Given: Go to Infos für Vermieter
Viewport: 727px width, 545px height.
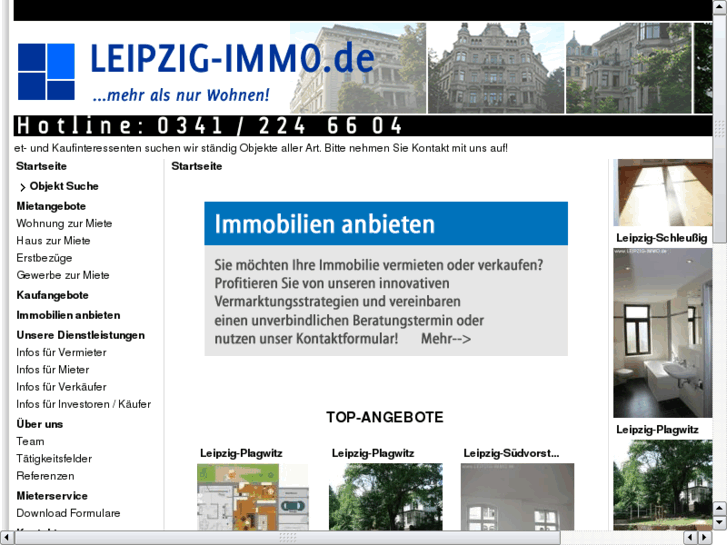Looking at the screenshot, I should coord(61,352).
